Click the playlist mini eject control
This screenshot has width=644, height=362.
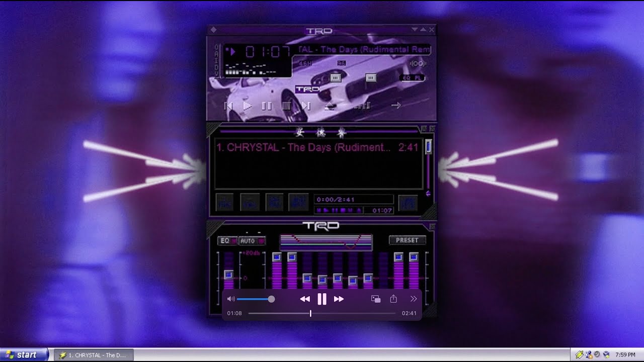[358, 210]
